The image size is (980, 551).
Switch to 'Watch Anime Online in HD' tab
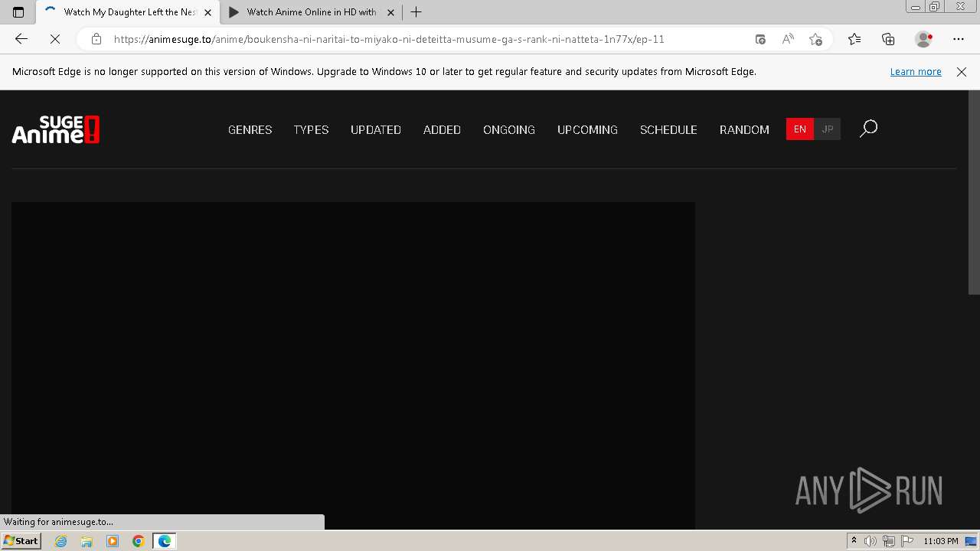(x=312, y=12)
